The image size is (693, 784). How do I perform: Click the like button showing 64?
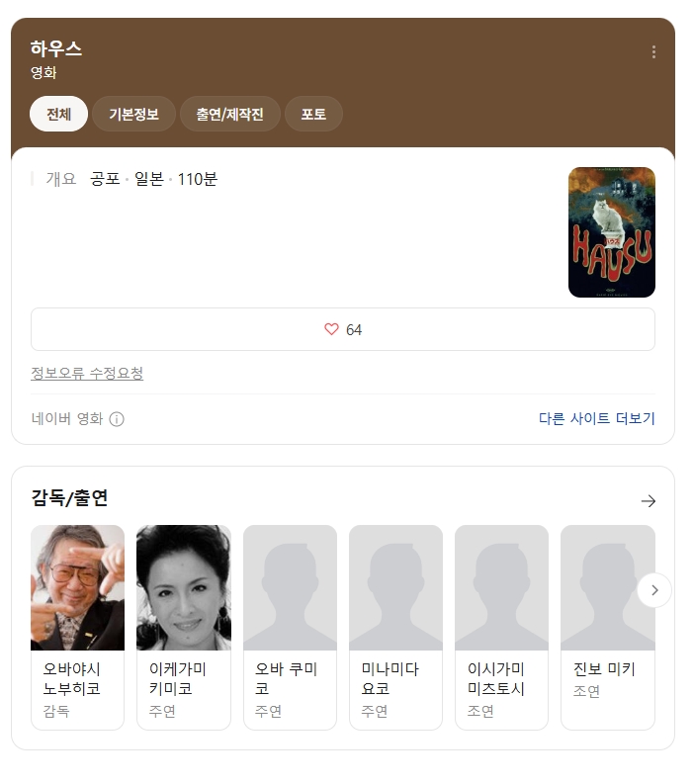pyautogui.click(x=343, y=329)
